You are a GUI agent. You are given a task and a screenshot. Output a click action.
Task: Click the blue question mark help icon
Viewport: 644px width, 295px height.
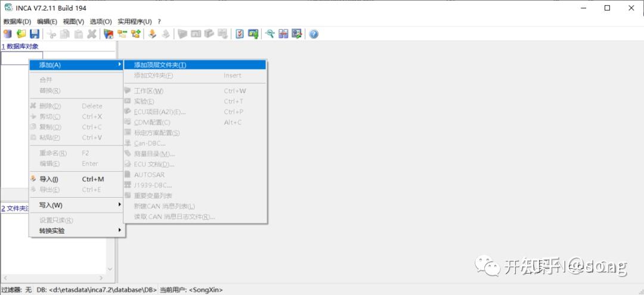[x=314, y=34]
